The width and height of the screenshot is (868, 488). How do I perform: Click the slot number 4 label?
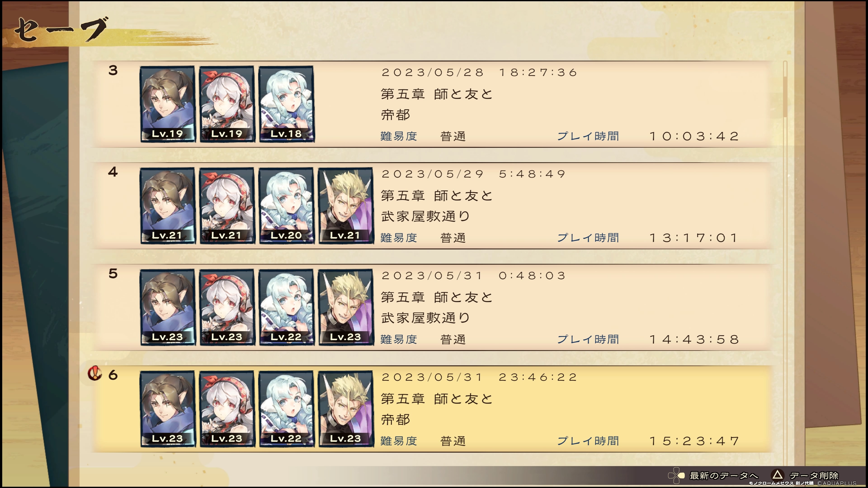click(113, 172)
